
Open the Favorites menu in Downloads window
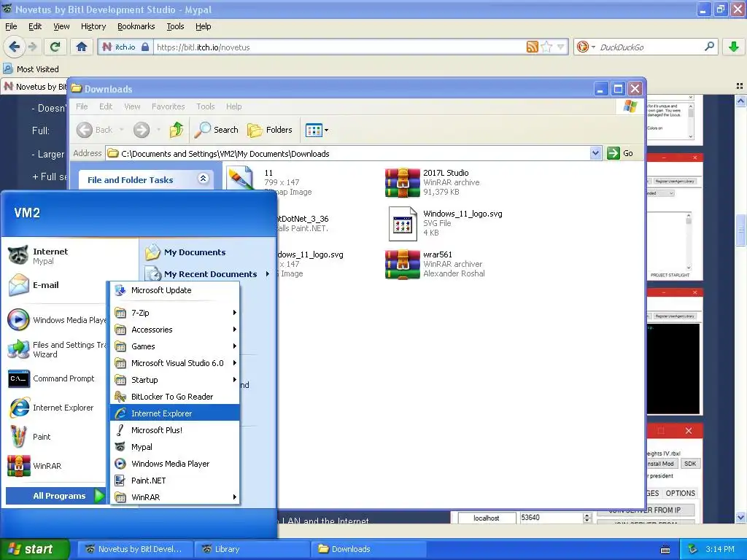169,106
